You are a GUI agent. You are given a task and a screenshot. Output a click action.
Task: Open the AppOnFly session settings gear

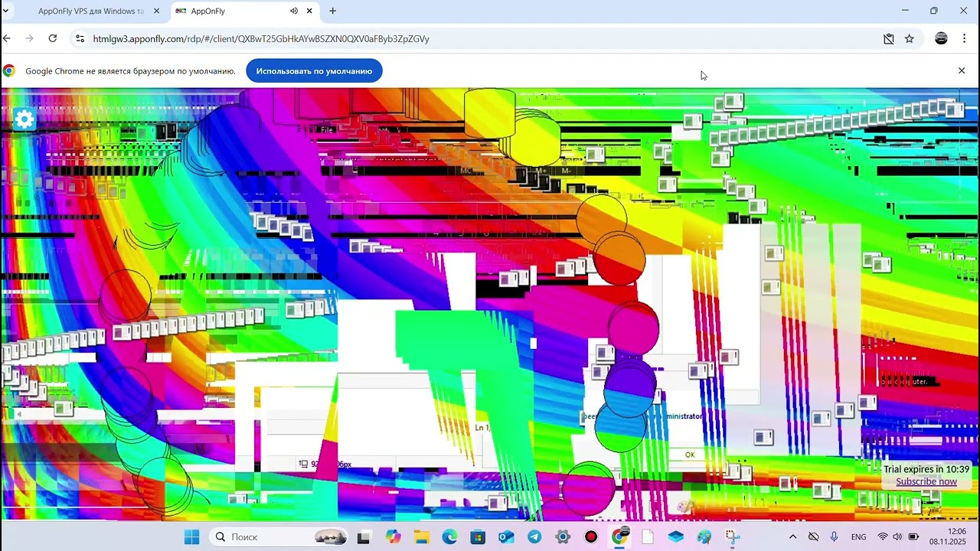[x=24, y=119]
